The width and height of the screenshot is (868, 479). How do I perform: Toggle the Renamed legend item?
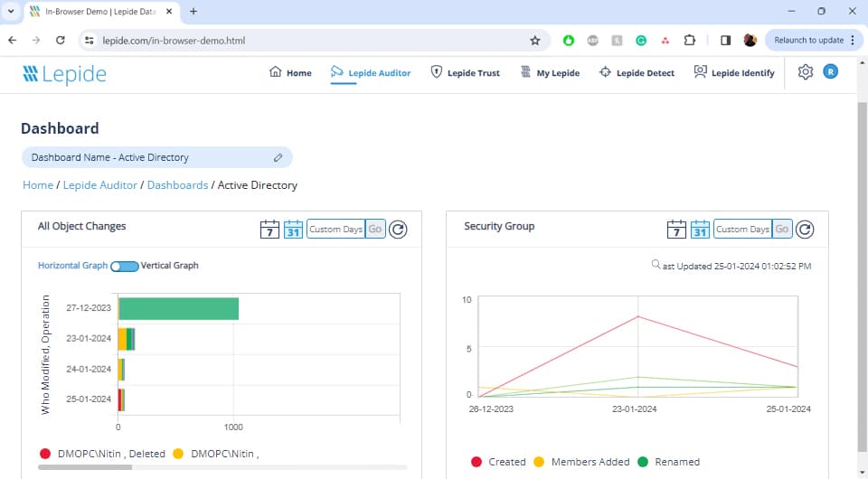[x=669, y=462]
